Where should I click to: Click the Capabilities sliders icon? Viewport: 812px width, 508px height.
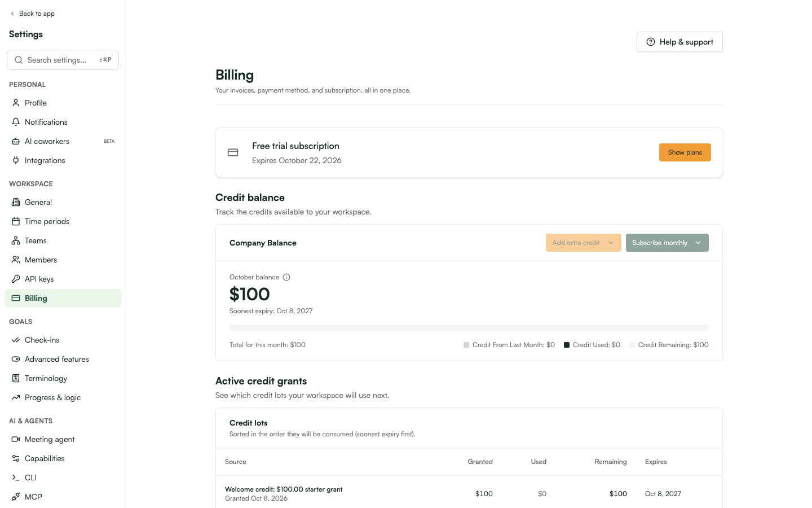tap(16, 458)
